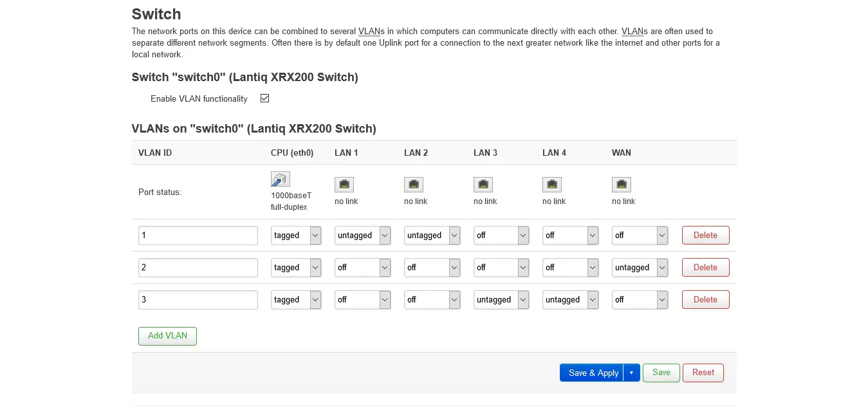Open LAN 4 dropdown for VLAN 2
Viewport: 868px width, 408px height.
coord(570,268)
